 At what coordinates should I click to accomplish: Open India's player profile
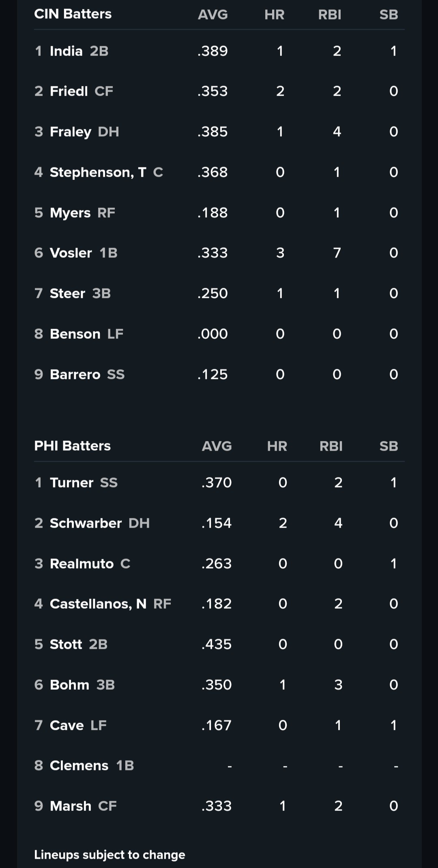(x=66, y=51)
